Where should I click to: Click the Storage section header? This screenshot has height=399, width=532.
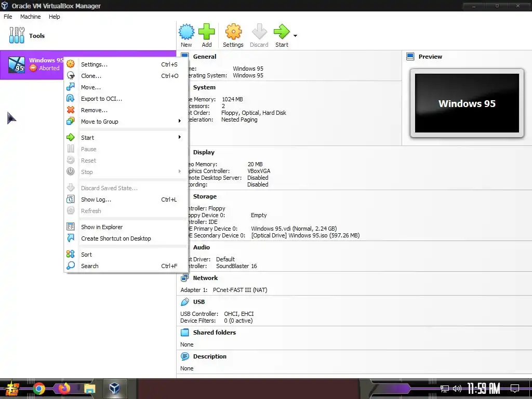(x=205, y=196)
